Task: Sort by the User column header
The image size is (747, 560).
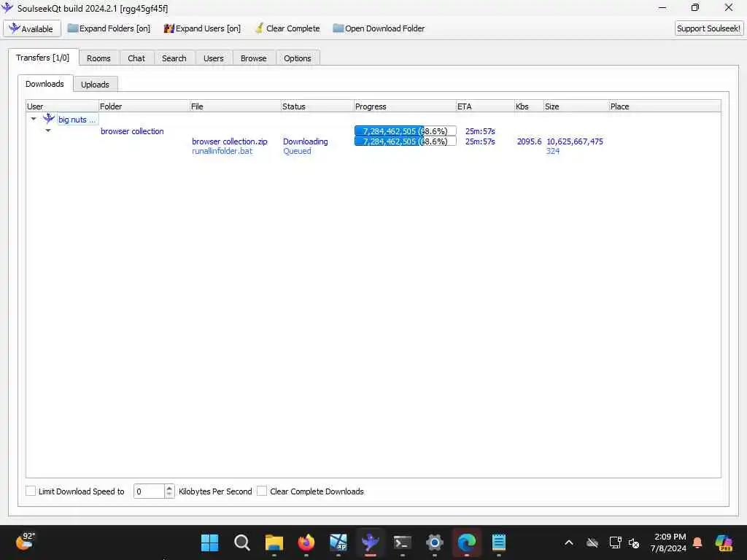Action: coord(62,106)
